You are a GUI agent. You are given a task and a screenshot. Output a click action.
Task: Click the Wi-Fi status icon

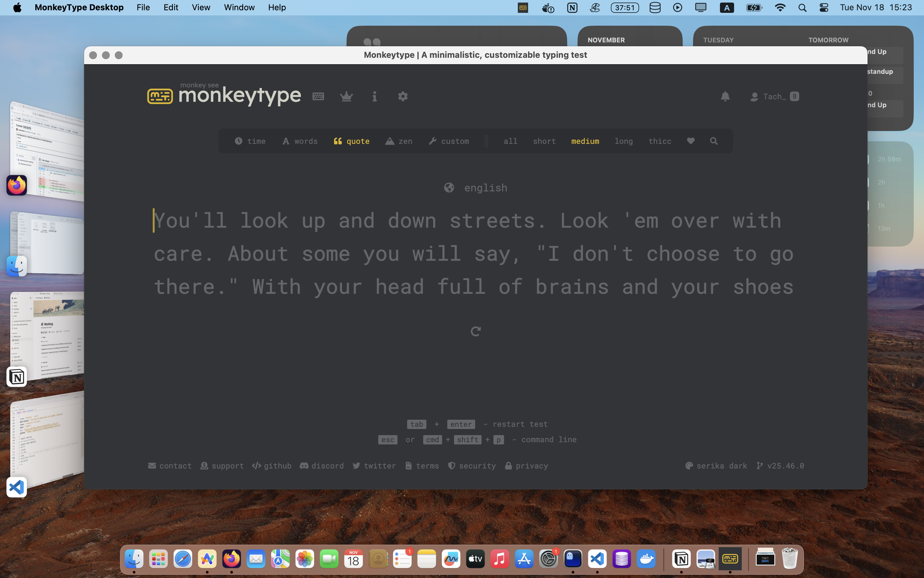[x=780, y=7]
